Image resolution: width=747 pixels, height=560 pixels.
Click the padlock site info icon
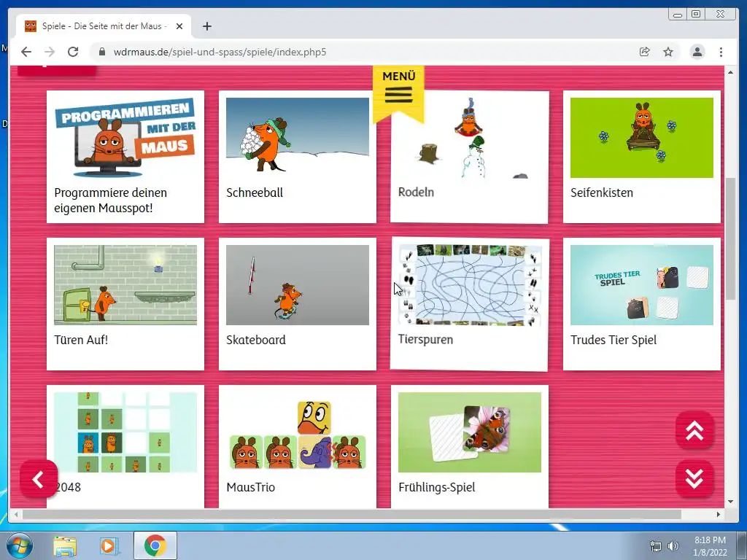102,52
